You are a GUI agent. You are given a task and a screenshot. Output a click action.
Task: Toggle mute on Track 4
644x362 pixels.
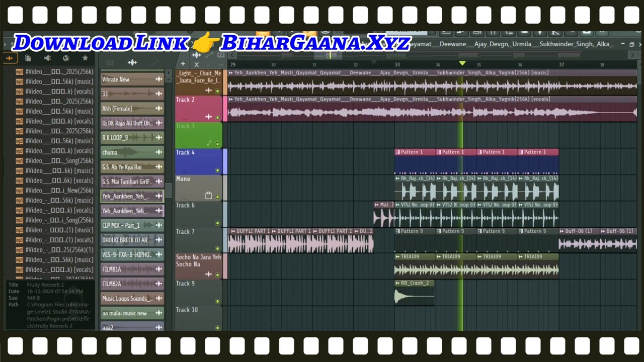(x=217, y=170)
